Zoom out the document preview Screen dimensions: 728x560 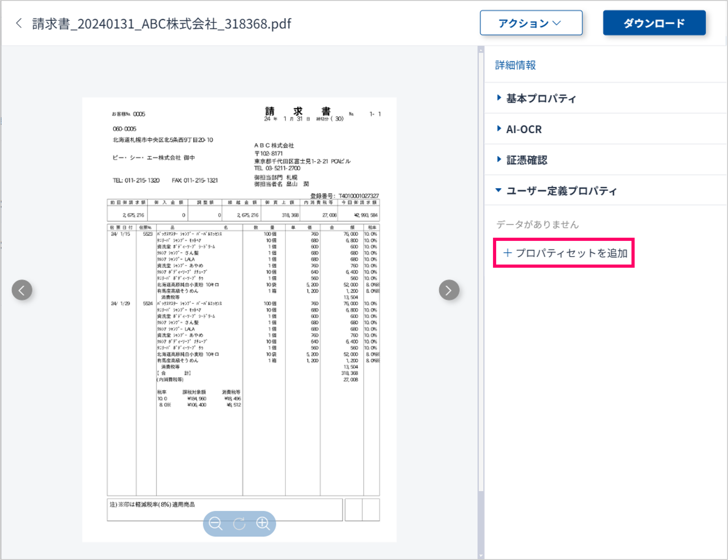(215, 523)
